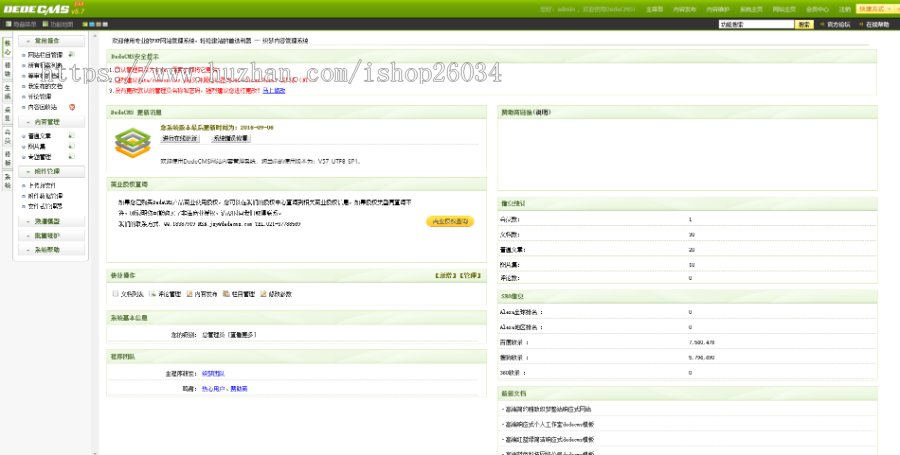The image size is (900, 455).
Task: Click the 隐藏菜单 (hide menu) icon
Action: (x=9, y=24)
